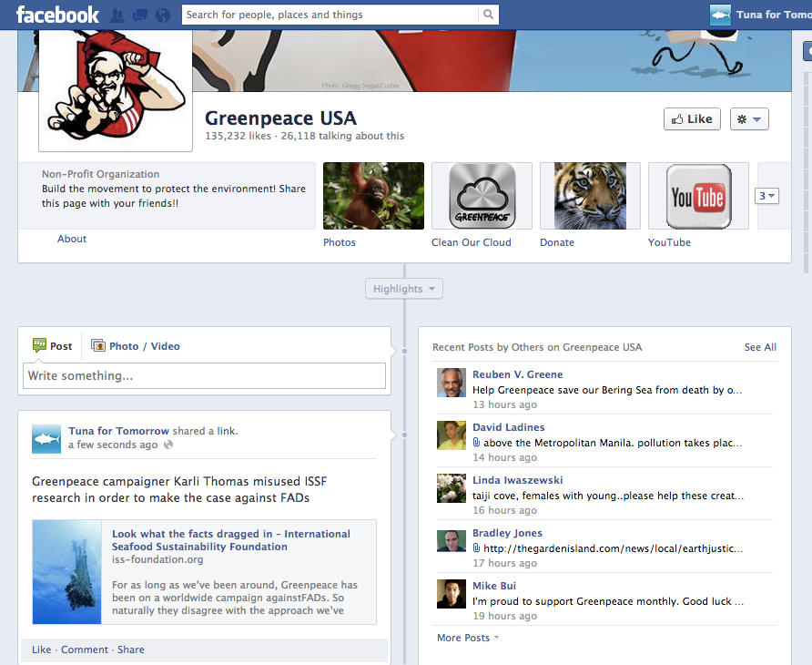Image resolution: width=812 pixels, height=665 pixels.
Task: Open the Clean Our Cloud app icon
Action: [482, 196]
